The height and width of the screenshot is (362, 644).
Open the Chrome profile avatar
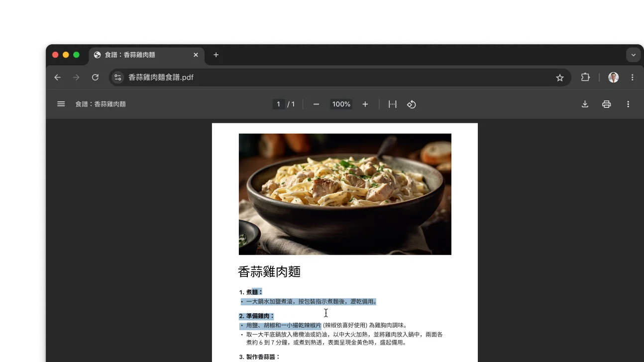pos(613,77)
